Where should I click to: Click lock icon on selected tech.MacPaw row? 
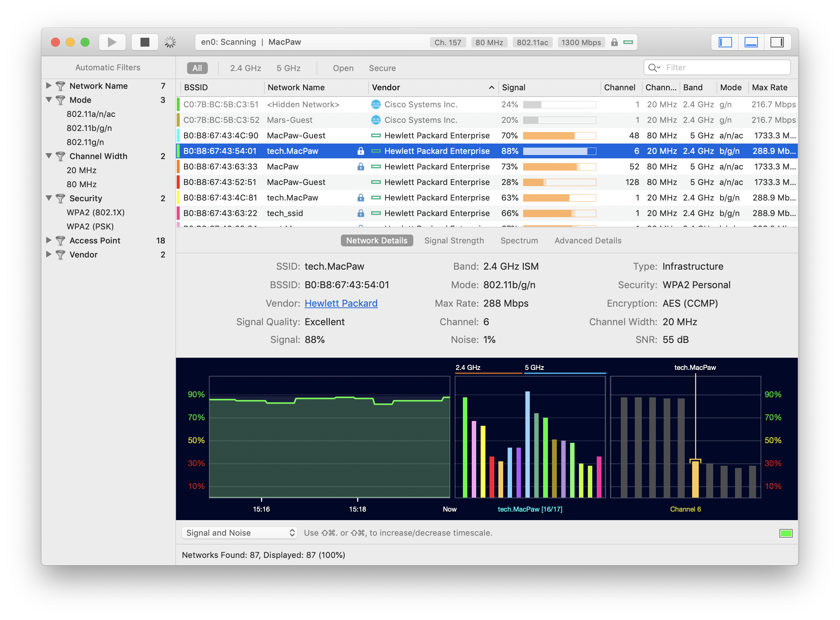click(x=360, y=151)
